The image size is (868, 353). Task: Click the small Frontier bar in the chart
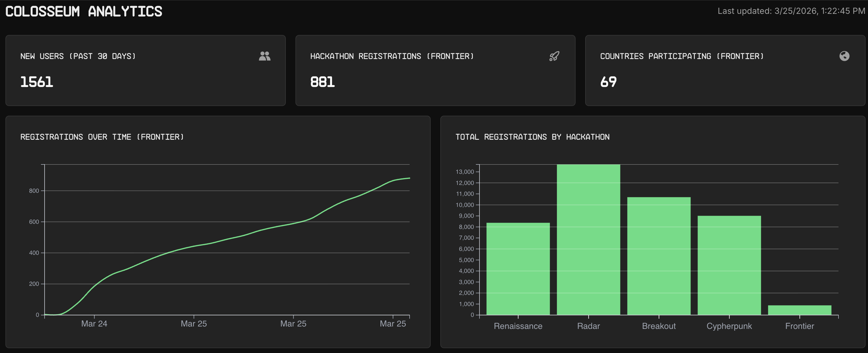800,310
